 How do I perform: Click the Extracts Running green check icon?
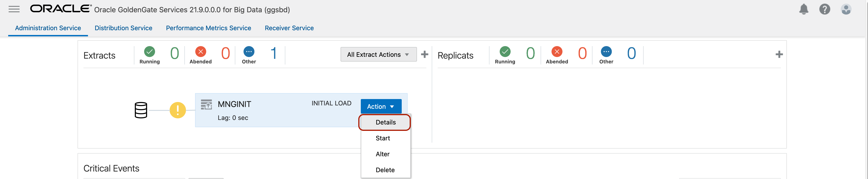click(150, 52)
